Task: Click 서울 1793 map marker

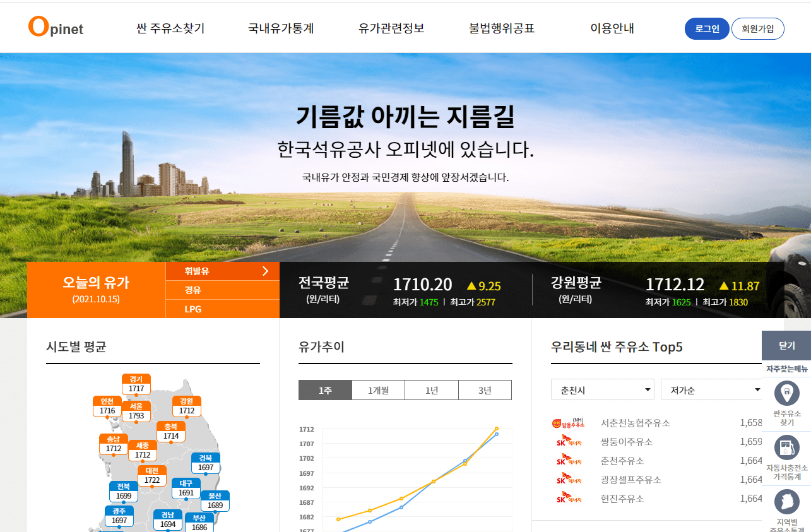Action: click(136, 411)
